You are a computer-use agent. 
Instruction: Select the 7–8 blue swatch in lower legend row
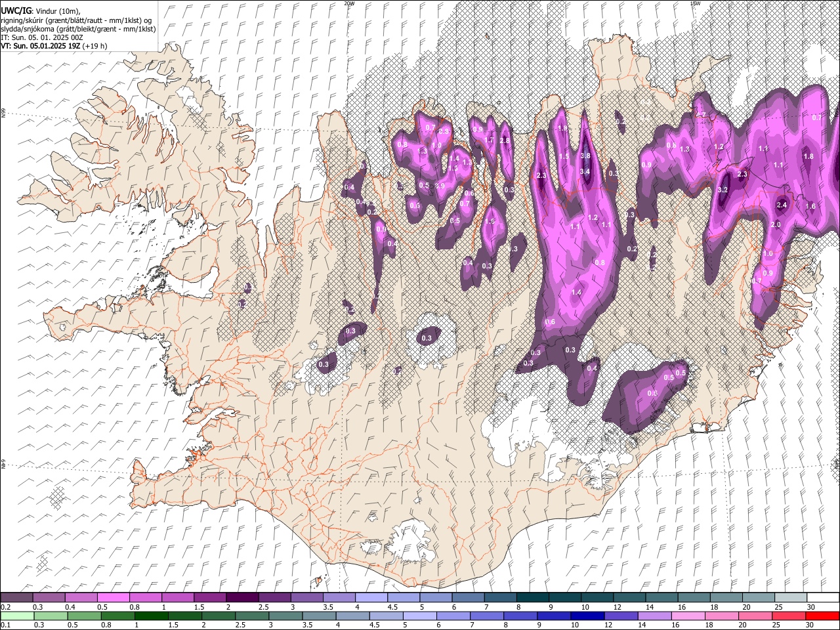tap(487, 616)
